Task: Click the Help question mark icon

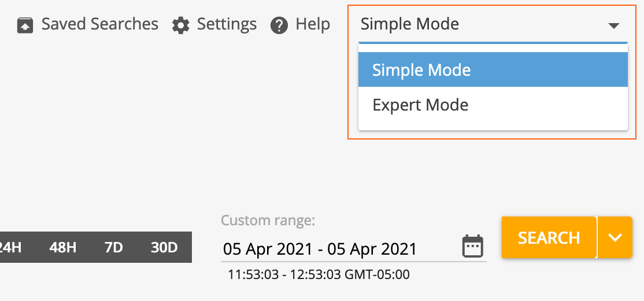Action: pos(279,25)
